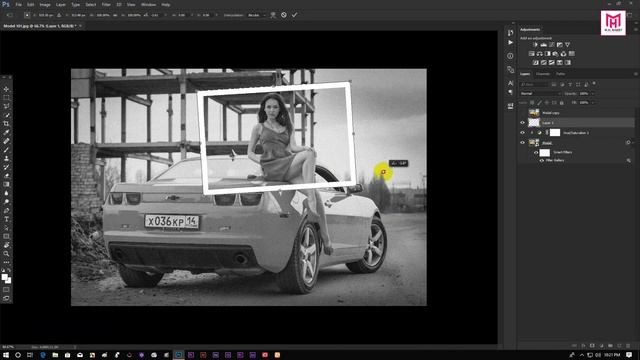Viewport: 640px width, 360px height.
Task: Open the blend mode Normal dropdown
Action: pos(540,93)
